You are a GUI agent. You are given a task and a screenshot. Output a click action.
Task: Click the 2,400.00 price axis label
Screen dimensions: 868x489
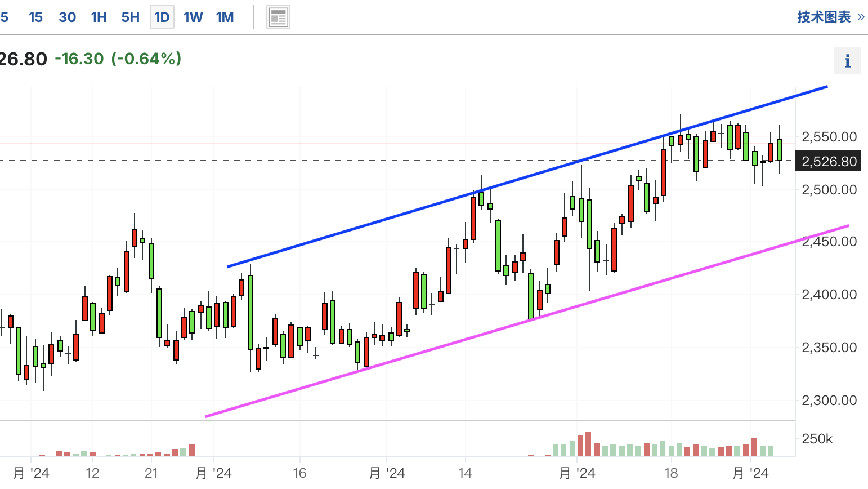829,294
